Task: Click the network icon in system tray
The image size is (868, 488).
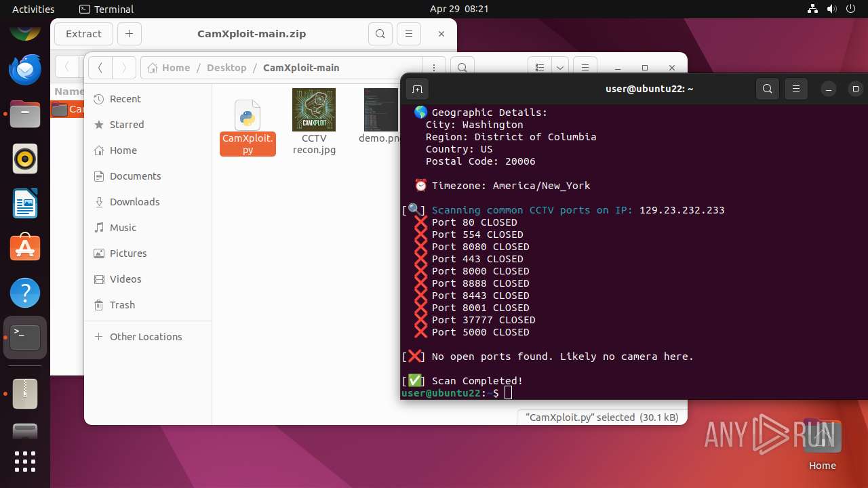Action: pos(813,9)
